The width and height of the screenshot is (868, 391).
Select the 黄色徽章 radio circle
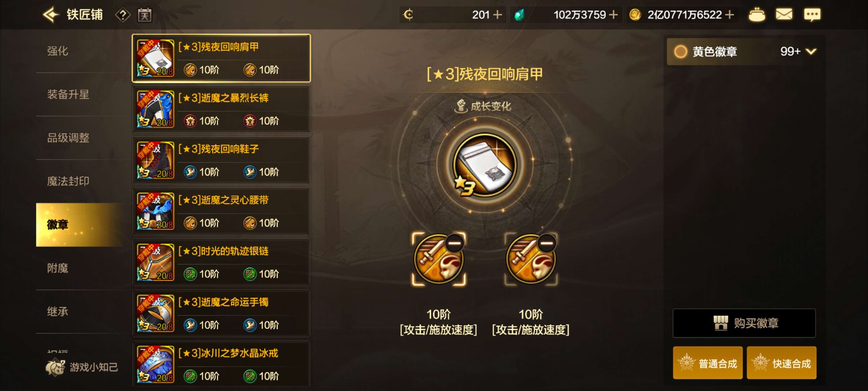coord(680,52)
